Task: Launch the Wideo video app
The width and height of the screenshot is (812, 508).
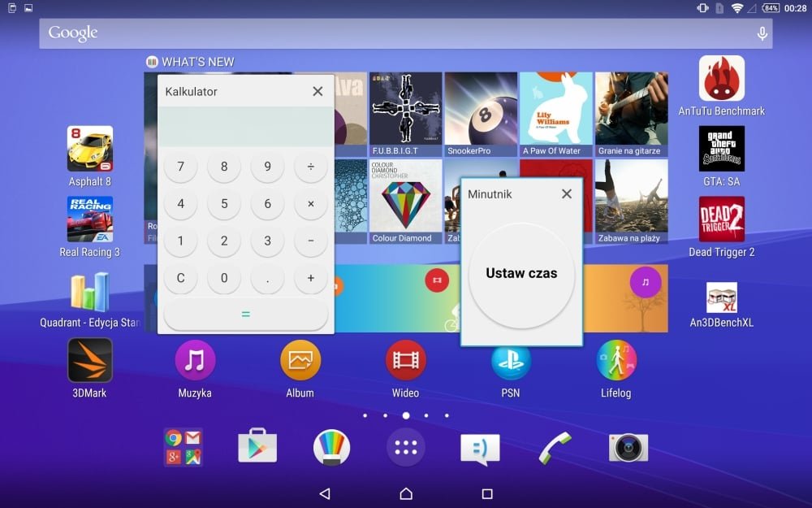Action: tap(405, 360)
